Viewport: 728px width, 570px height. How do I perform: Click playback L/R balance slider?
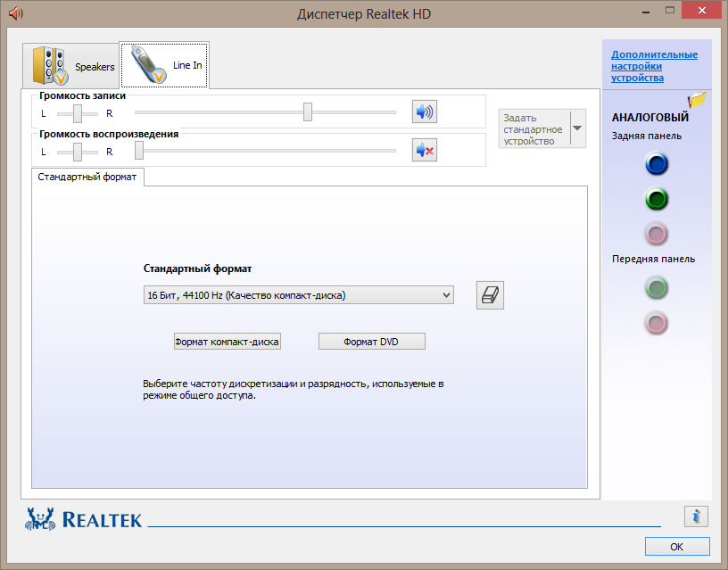point(78,152)
